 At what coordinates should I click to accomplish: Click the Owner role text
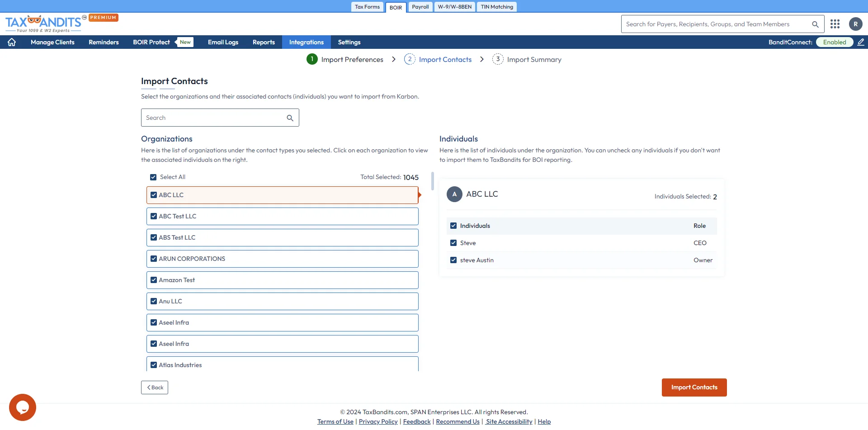pyautogui.click(x=703, y=260)
